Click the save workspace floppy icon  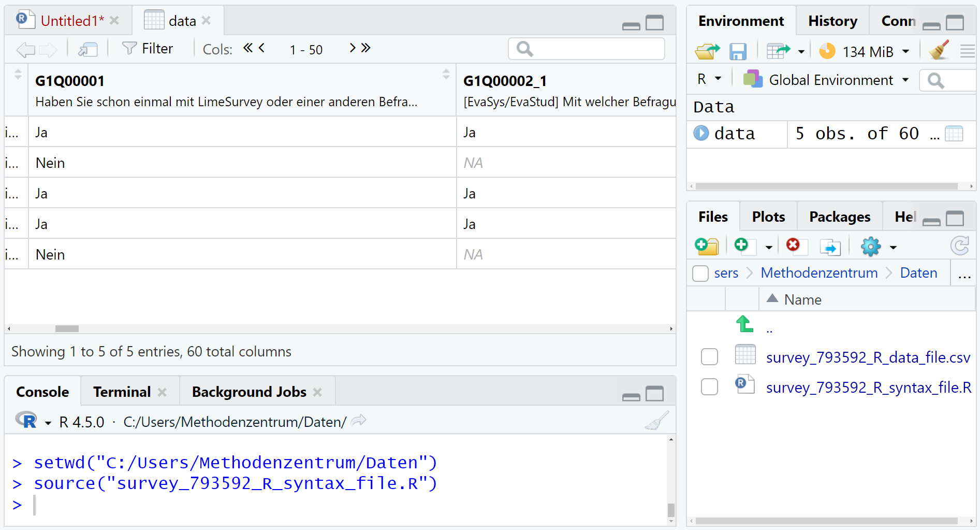pyautogui.click(x=738, y=51)
